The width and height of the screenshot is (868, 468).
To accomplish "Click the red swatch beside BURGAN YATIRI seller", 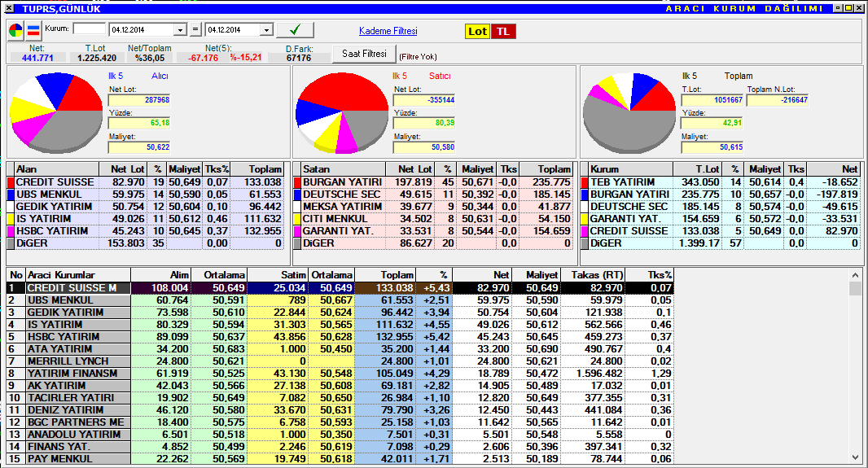I will tap(297, 182).
